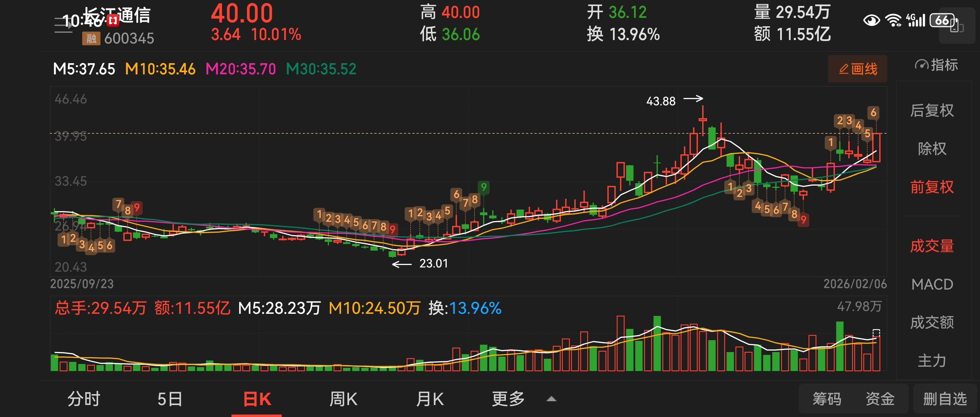
Task: Switch sub-chart to 主力 indicator
Action: point(932,360)
